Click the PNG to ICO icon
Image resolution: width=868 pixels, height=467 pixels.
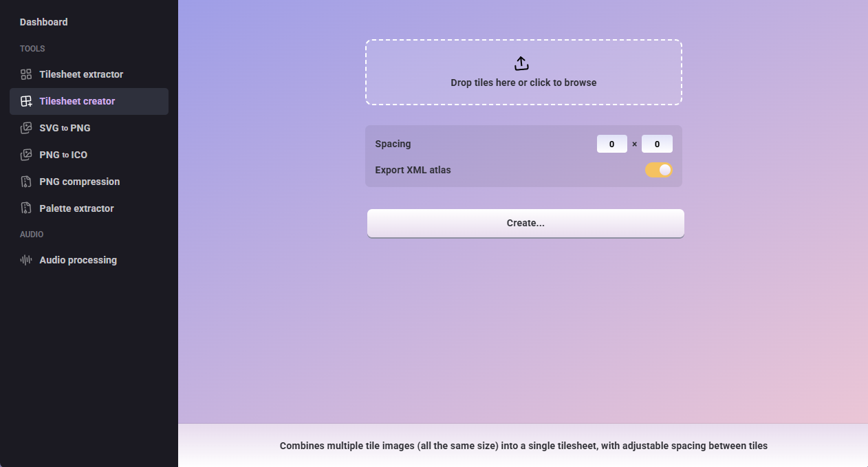click(x=26, y=155)
